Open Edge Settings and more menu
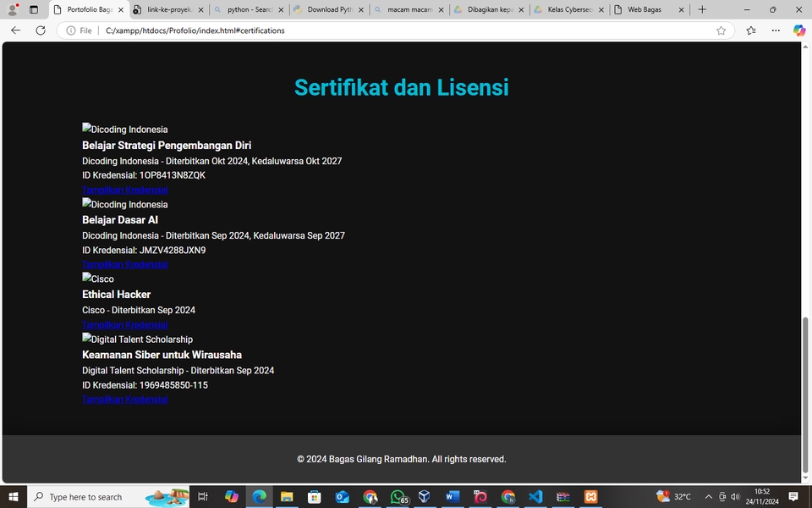Screen dimensions: 812x508 click(x=776, y=30)
